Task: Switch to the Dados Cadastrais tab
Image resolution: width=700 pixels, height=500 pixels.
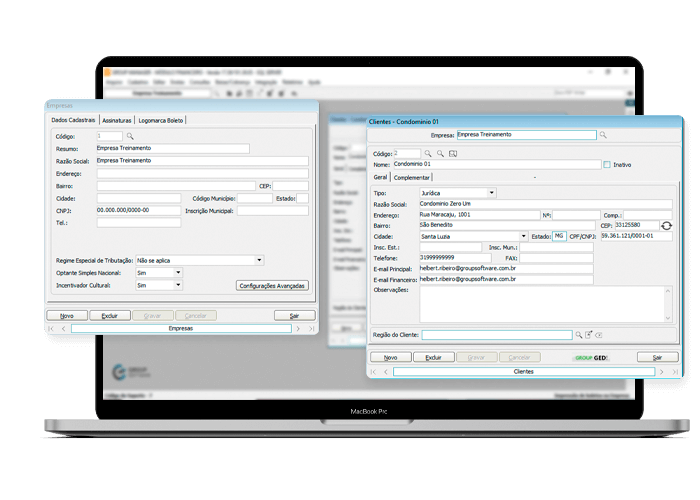Action: [73, 120]
